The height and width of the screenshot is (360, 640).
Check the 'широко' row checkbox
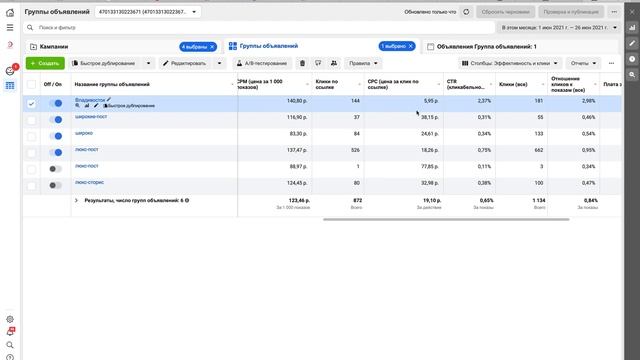pos(31,136)
